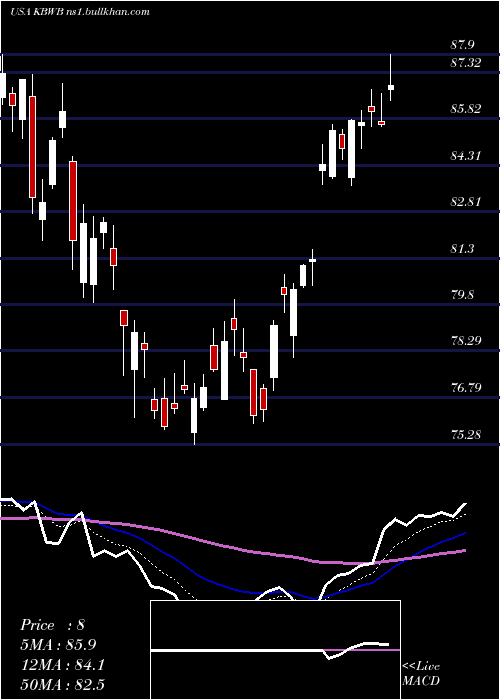The height and width of the screenshot is (700, 500).
Task: Click the 87.32 price level label
Action: click(466, 63)
